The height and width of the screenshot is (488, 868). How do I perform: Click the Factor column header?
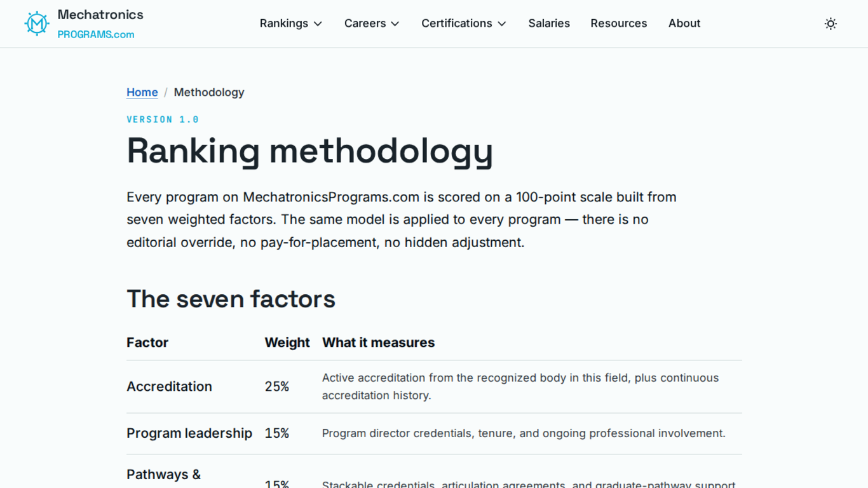coord(147,342)
